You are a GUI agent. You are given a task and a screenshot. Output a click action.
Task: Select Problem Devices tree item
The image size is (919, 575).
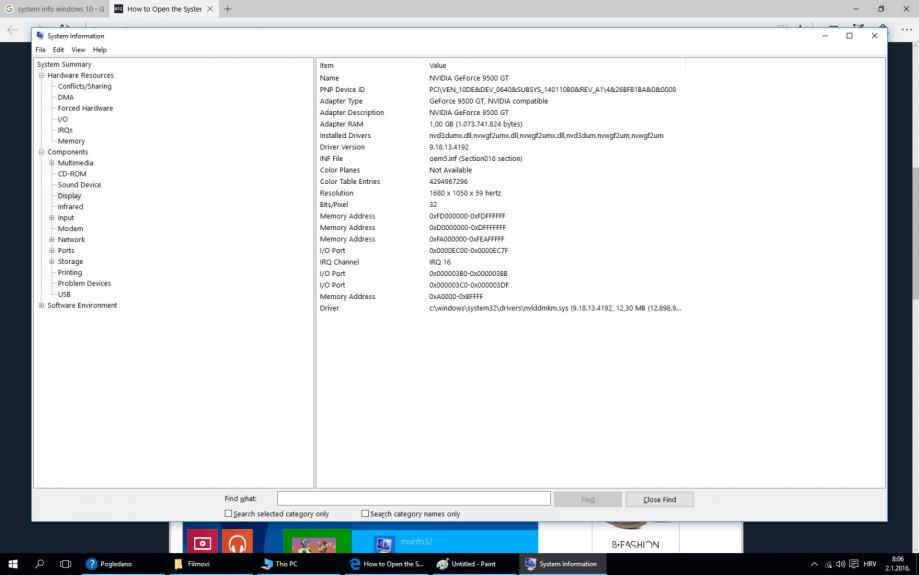point(84,283)
